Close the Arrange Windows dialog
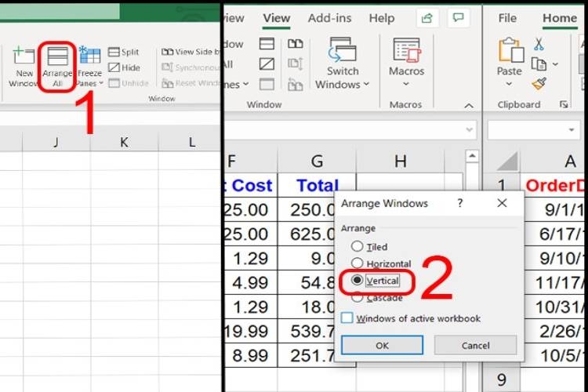This screenshot has height=392, width=588. (502, 203)
